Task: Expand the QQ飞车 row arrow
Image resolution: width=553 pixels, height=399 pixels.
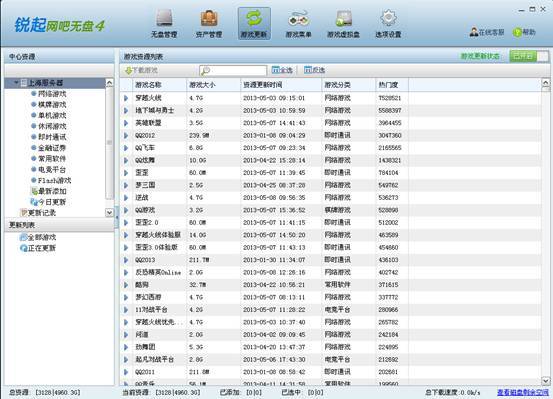Action: point(126,148)
